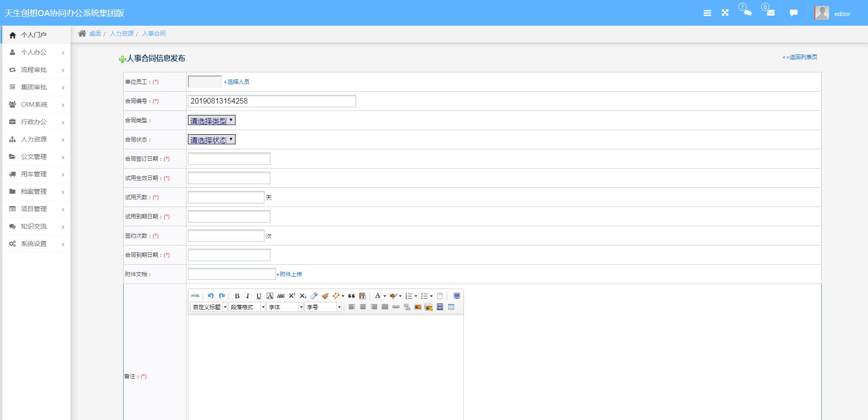Open the 请选择类型 contract type dropdown
Viewport: 868px width, 420px height.
[x=212, y=120]
